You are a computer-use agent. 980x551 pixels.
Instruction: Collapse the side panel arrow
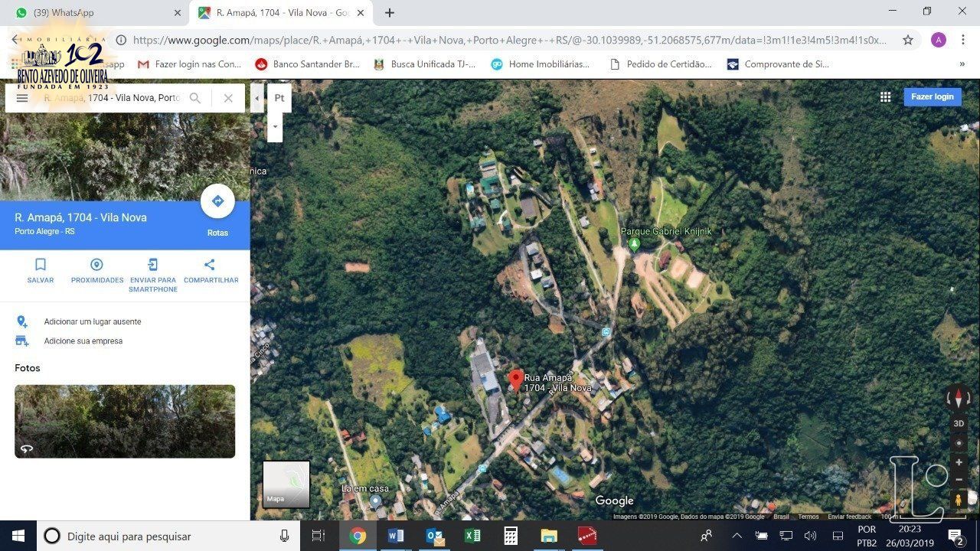click(257, 98)
